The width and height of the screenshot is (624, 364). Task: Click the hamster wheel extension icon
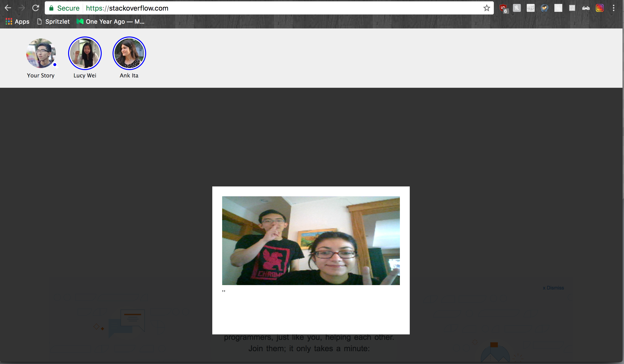pos(544,8)
